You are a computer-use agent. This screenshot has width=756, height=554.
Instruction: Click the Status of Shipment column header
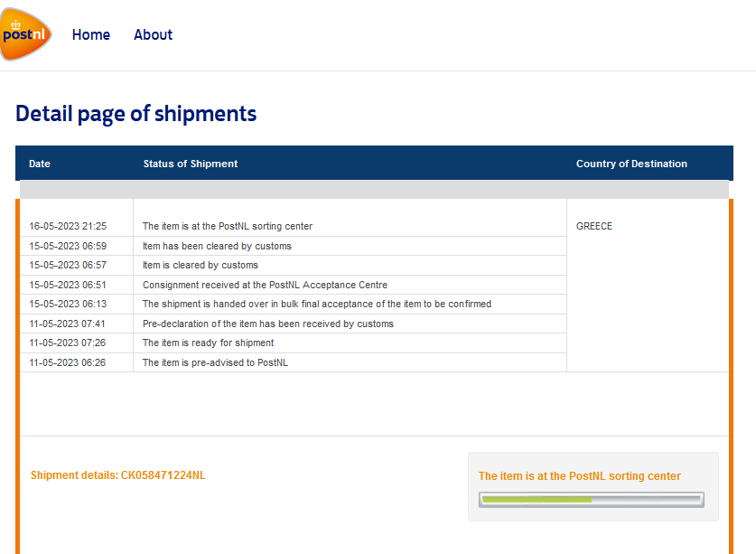point(191,164)
